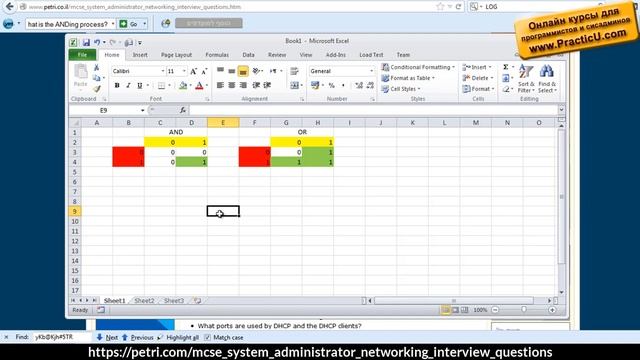Decrease the cell indent
The image size is (640, 360).
(x=256, y=85)
